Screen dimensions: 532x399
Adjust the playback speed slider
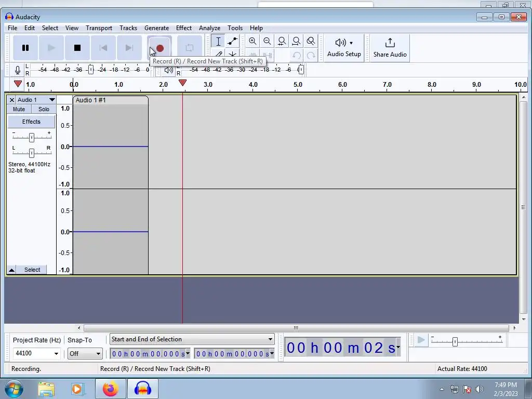tap(455, 342)
